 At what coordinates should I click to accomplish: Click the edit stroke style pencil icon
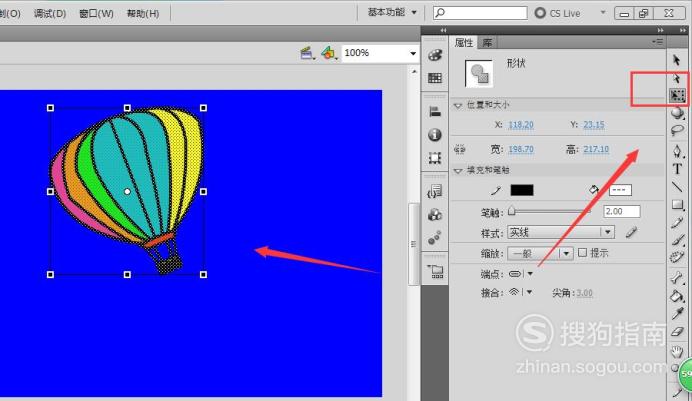click(x=632, y=232)
